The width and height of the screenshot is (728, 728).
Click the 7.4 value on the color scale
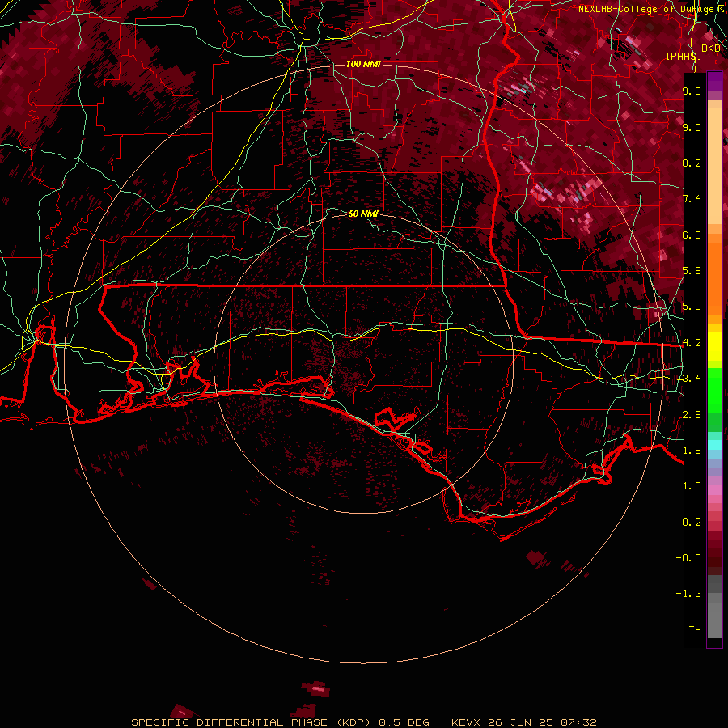[692, 199]
